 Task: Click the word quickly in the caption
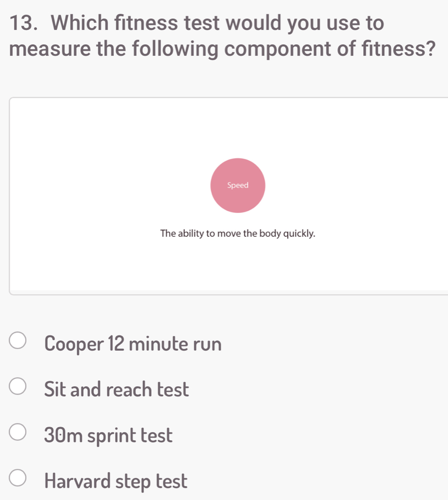pos(300,234)
